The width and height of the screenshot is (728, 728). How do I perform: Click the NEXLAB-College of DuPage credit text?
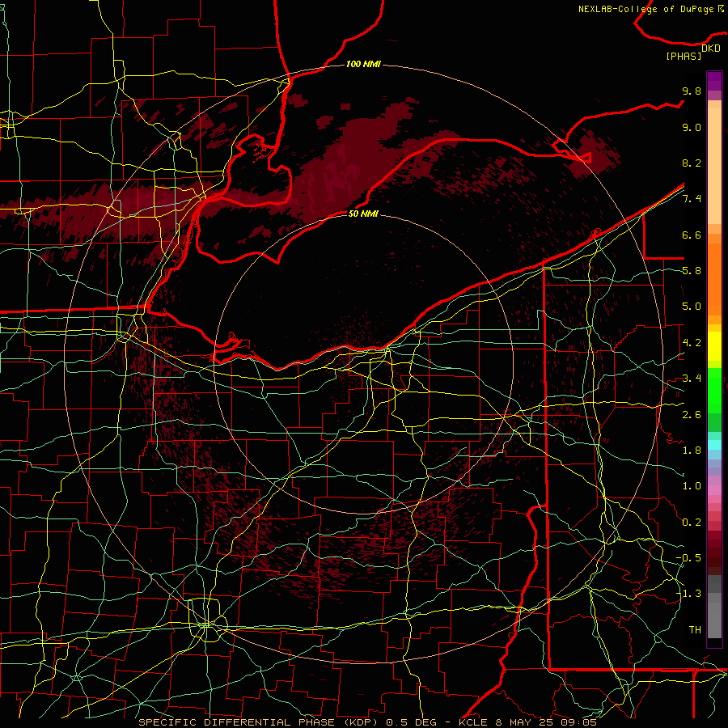point(651,9)
